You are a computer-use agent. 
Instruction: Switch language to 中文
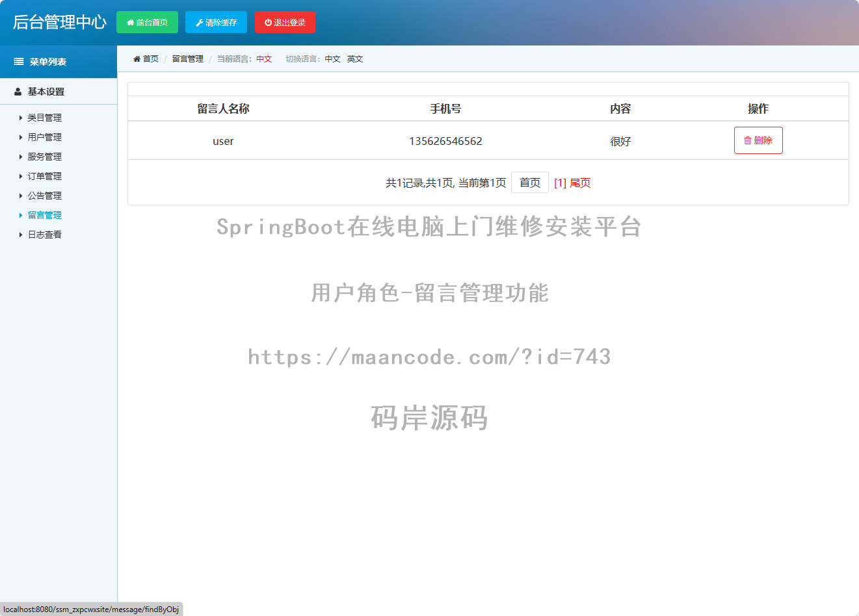333,59
